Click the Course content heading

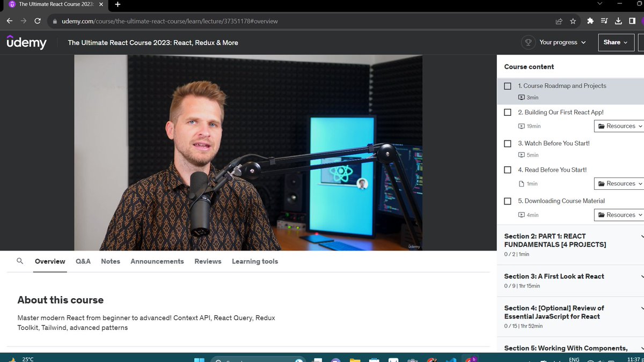[x=529, y=67]
